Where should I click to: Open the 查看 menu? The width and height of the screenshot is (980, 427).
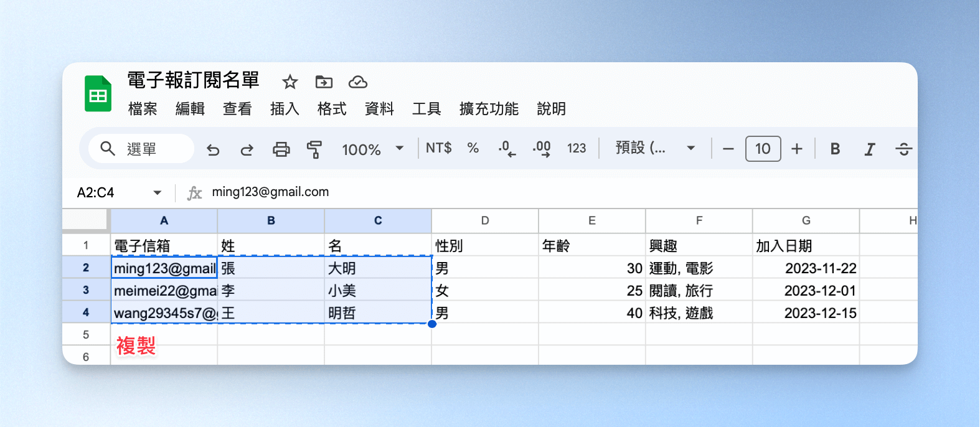(237, 109)
